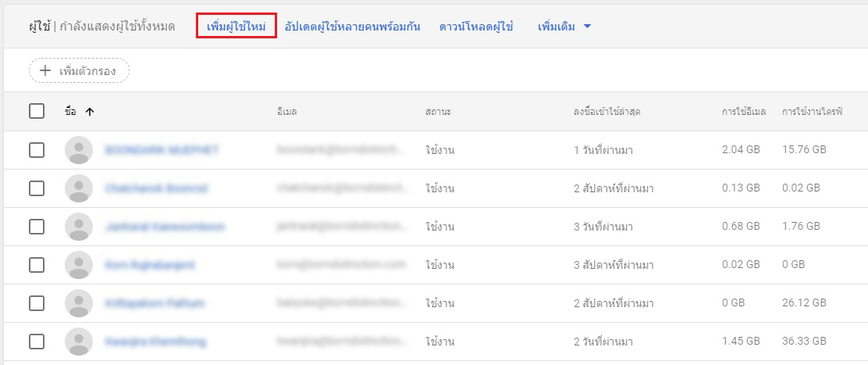Screen dimensions: 868x365
Task: Click เพิ่มผู้ใช้ใหม่ to add a new user
Action: tap(237, 27)
